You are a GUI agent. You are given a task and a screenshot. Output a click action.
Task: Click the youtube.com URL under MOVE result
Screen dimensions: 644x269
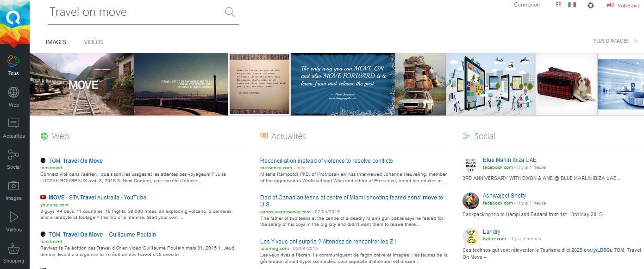(x=54, y=205)
